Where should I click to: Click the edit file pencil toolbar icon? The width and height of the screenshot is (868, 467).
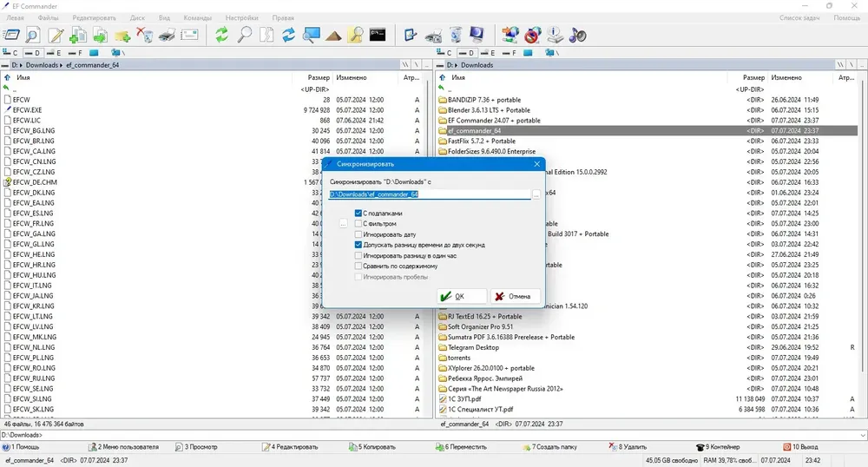tap(56, 36)
